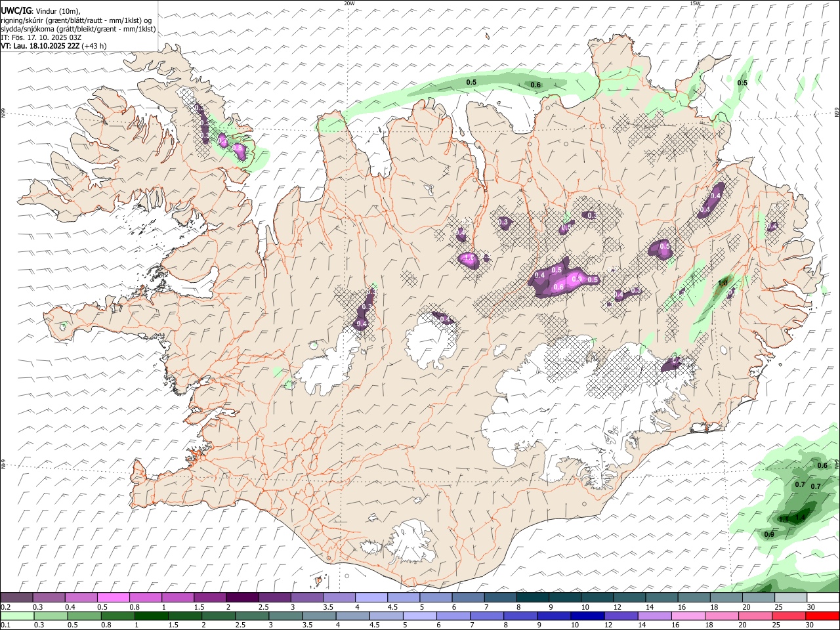Click the 1.4 rain value in the southeast sea
This screenshot has height=630, width=840.
pos(800,517)
